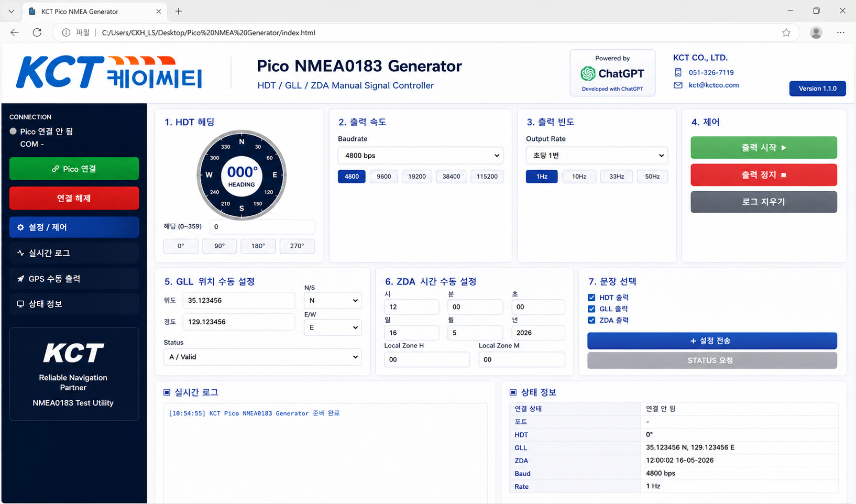Image resolution: width=856 pixels, height=504 pixels.
Task: Click the 위도 latitude input field
Action: click(238, 301)
